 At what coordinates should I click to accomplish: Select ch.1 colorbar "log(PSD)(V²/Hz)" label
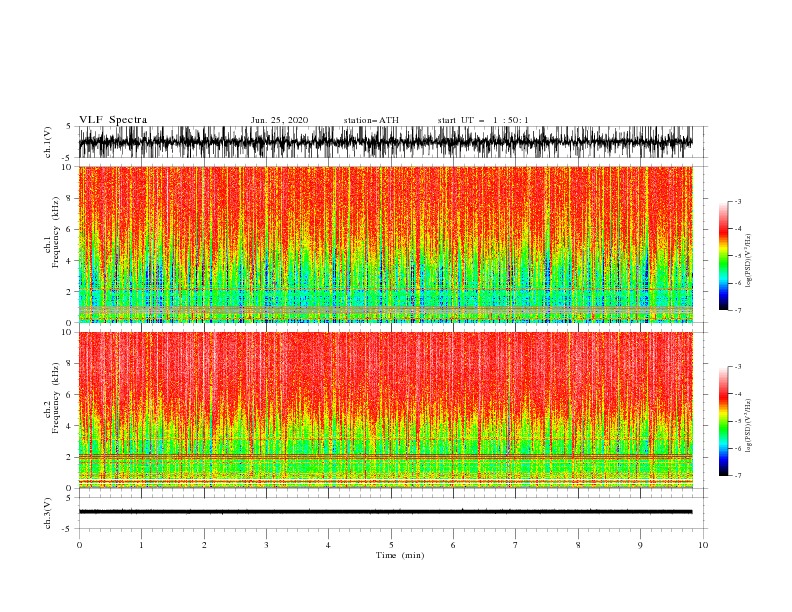[x=749, y=261]
